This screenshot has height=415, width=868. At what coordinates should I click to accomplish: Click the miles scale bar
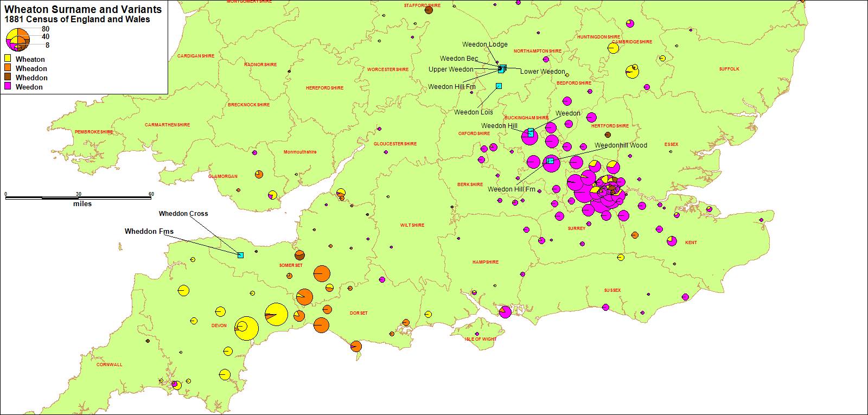coord(79,198)
